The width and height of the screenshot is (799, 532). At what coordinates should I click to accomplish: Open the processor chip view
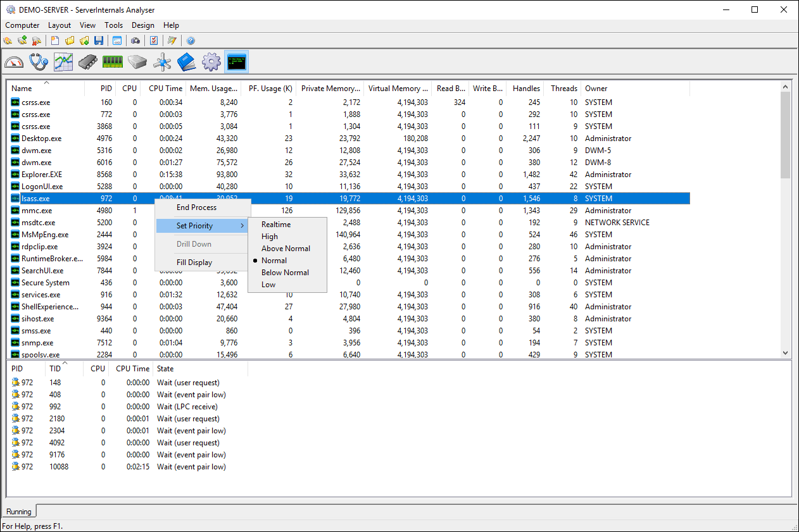[x=88, y=62]
